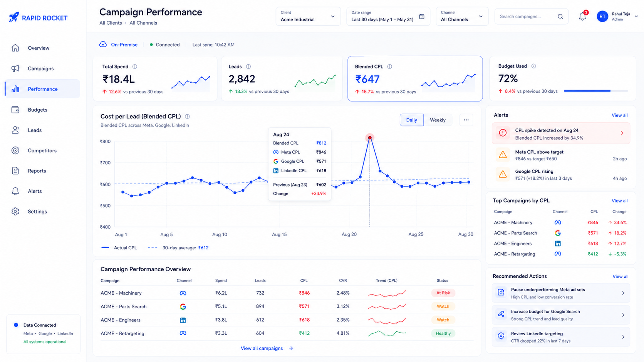Click the calendar icon in Date range

point(422,17)
